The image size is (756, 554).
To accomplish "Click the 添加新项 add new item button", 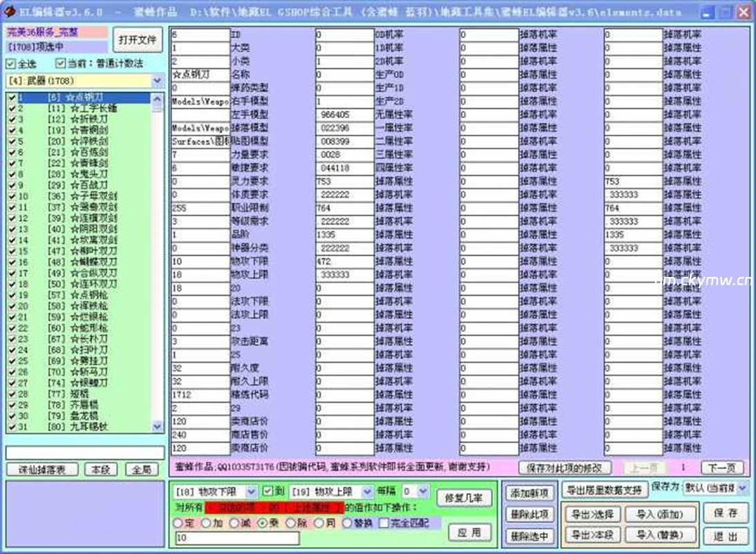I will coord(529,493).
